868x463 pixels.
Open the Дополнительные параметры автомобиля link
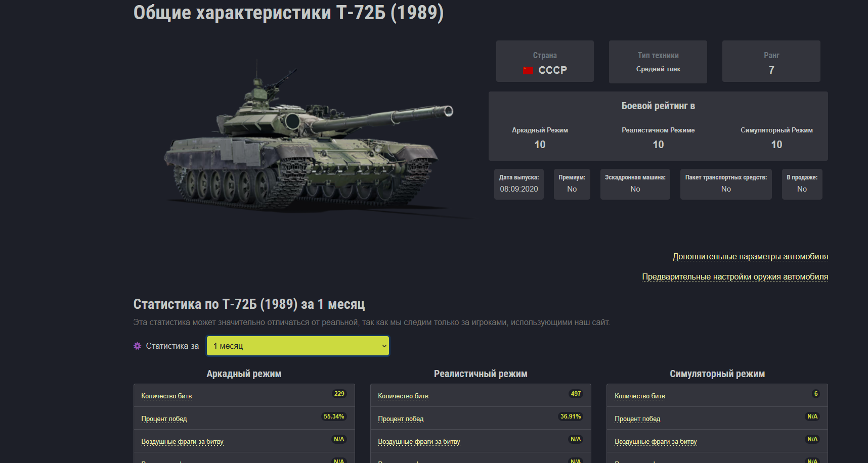pos(750,257)
